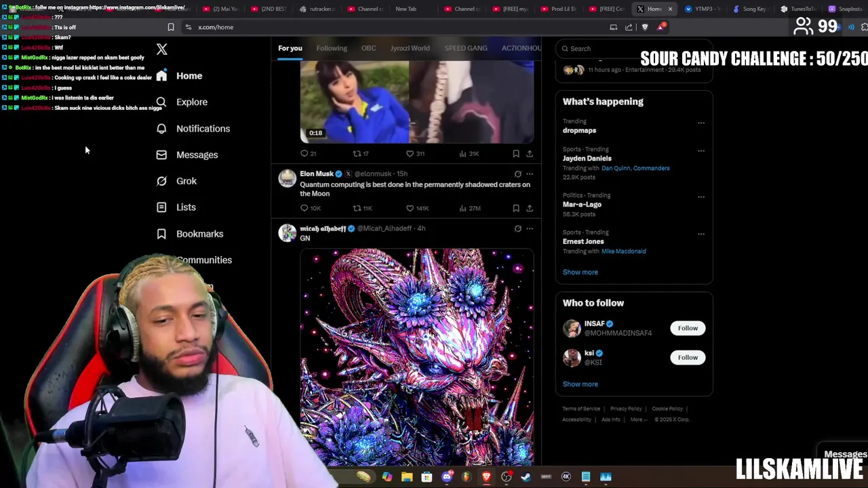
Task: Open OBS Studio from the taskbar
Action: pos(507,477)
